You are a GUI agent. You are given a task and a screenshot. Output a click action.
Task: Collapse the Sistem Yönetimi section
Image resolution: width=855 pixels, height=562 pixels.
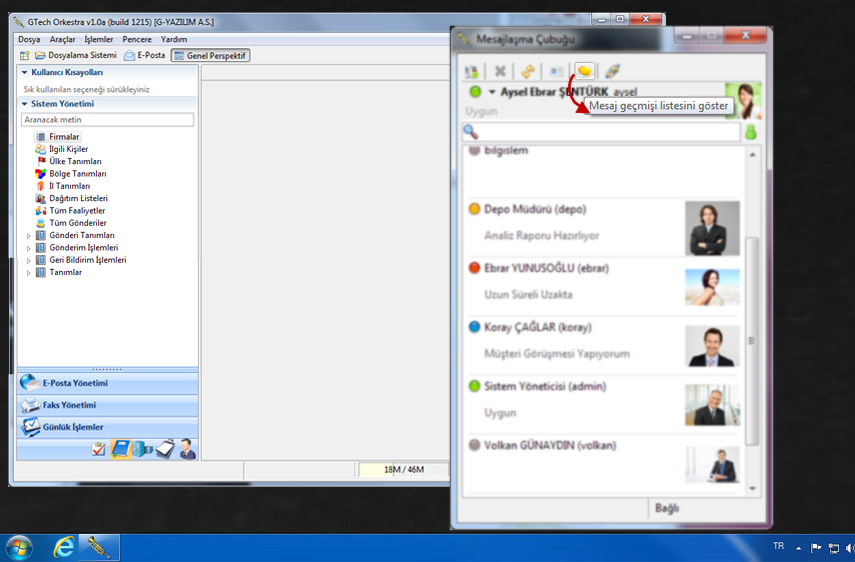[24, 103]
